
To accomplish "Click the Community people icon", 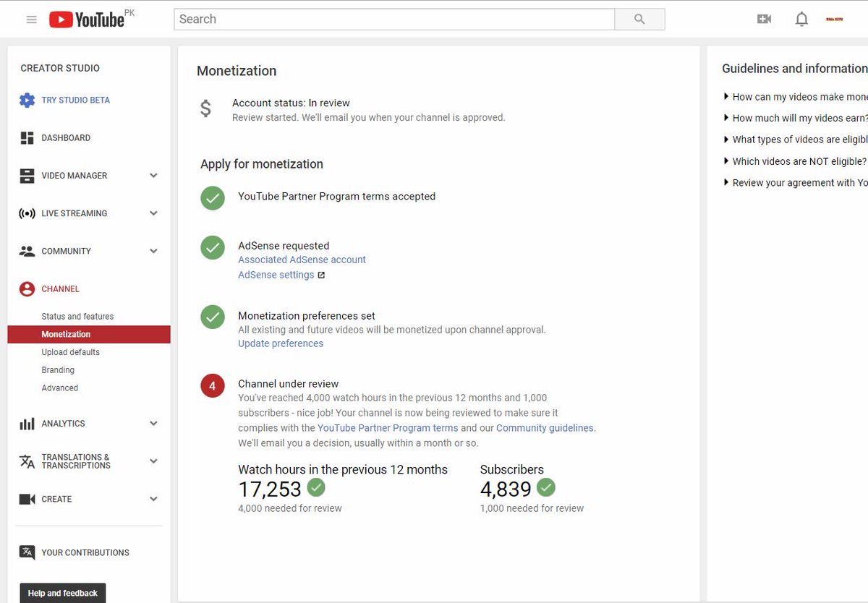I will click(x=27, y=251).
